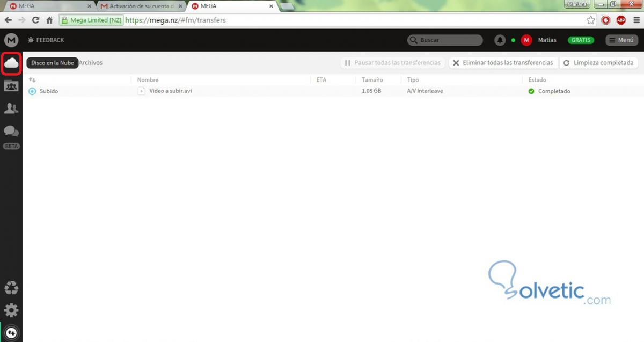Sort by the ETA column header
The width and height of the screenshot is (644, 342).
click(321, 80)
